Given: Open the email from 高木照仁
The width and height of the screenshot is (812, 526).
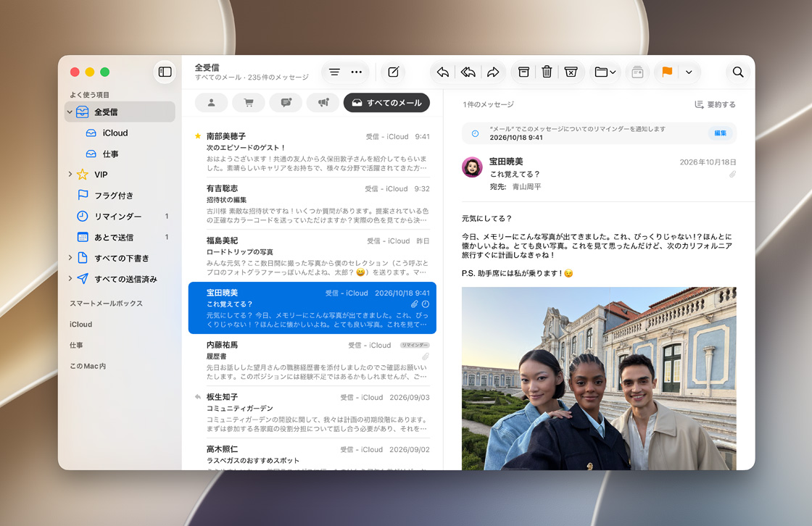Looking at the screenshot, I should 312,455.
